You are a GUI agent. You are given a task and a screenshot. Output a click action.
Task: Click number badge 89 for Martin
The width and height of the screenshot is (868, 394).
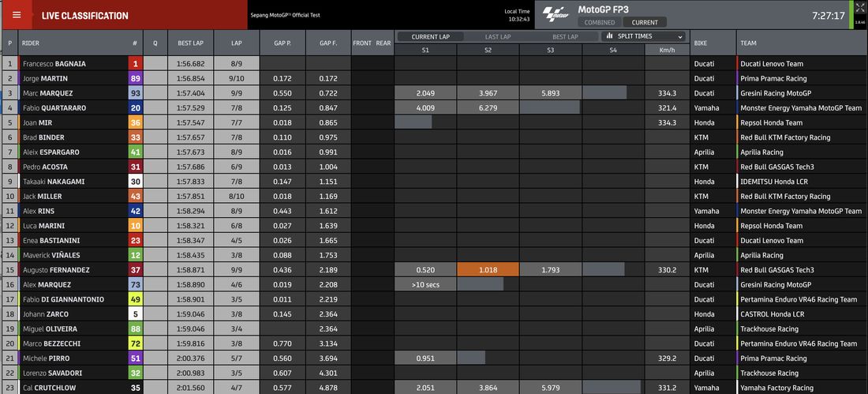tap(135, 79)
